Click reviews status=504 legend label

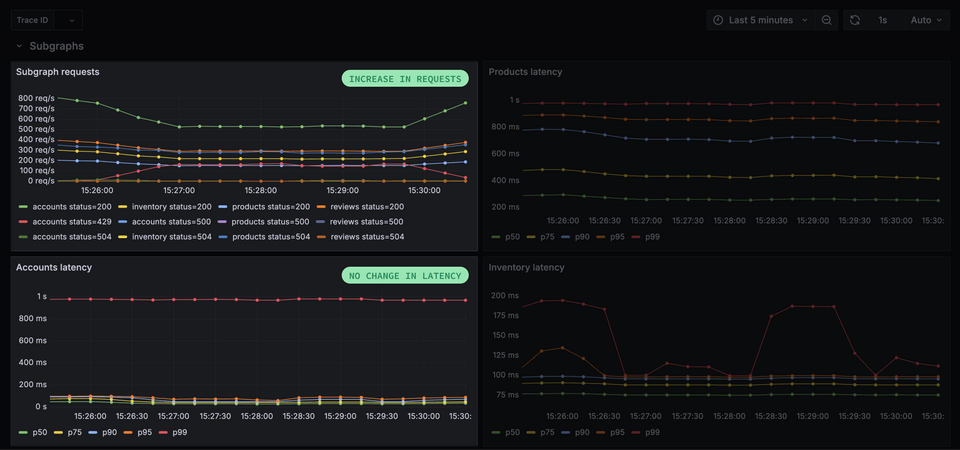coord(367,236)
